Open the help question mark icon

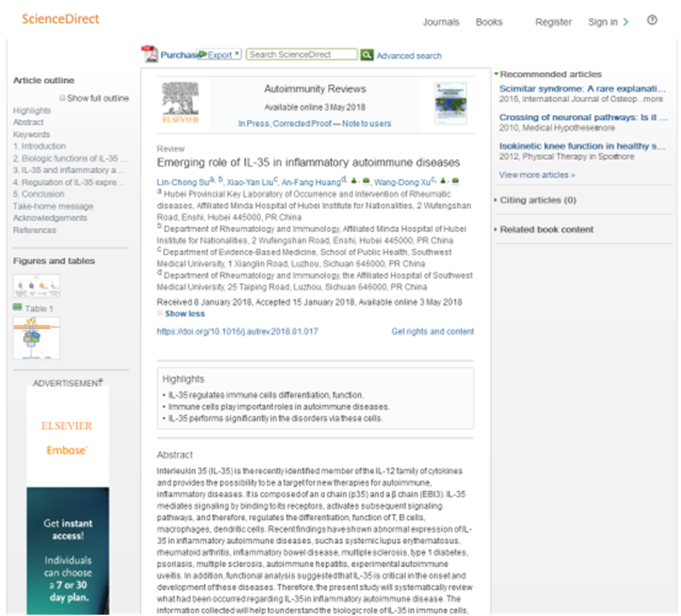click(x=652, y=20)
